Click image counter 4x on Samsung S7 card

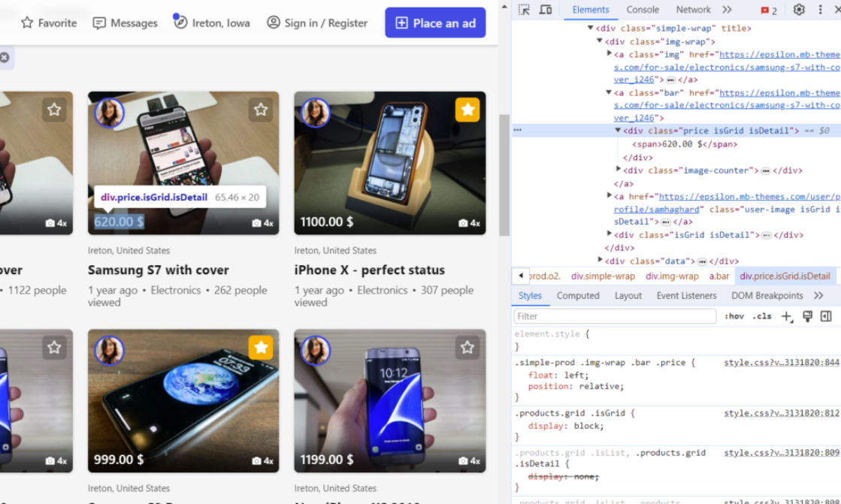(263, 223)
